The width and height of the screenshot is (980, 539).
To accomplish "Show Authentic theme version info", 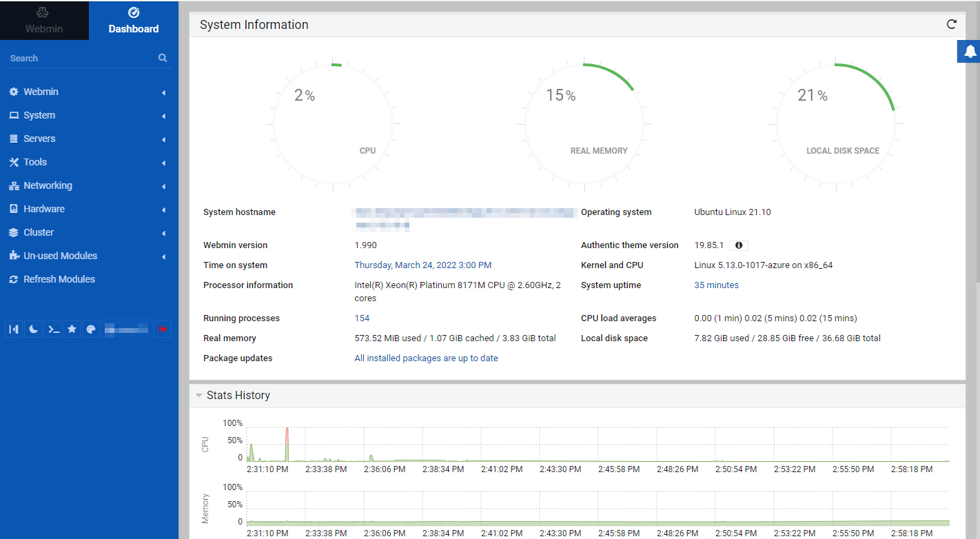I will click(x=739, y=245).
